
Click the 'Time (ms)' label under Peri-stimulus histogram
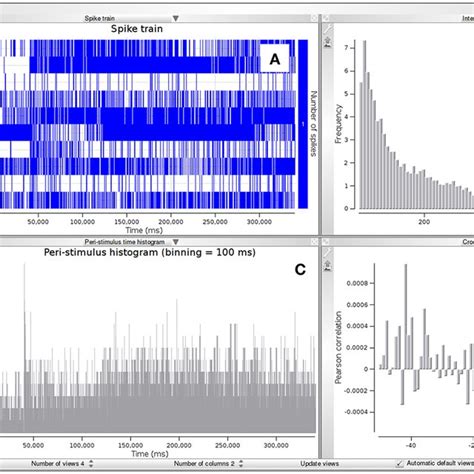(150, 454)
